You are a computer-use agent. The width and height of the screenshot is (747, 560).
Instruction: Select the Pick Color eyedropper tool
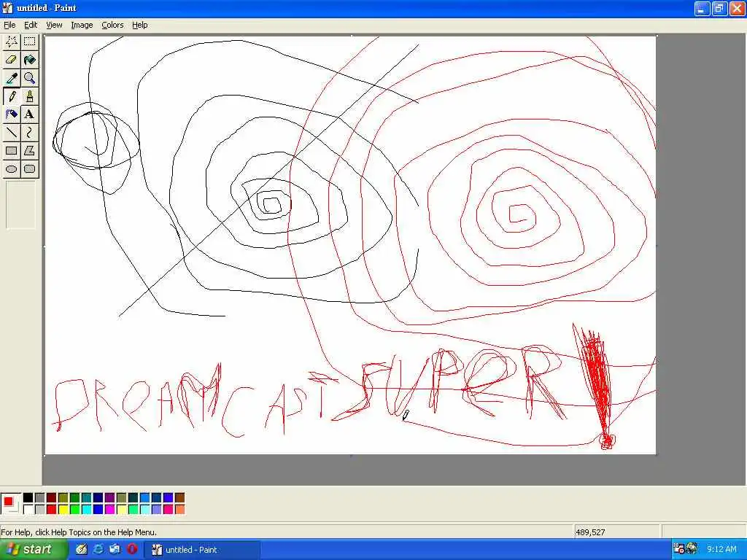point(12,78)
